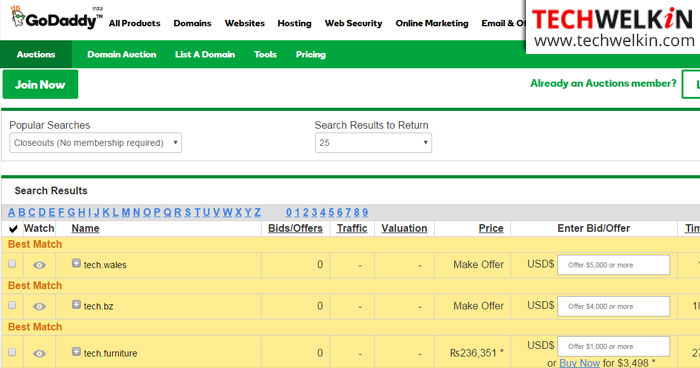This screenshot has height=368, width=700.
Task: Sort results by Valuation column
Action: [x=404, y=228]
